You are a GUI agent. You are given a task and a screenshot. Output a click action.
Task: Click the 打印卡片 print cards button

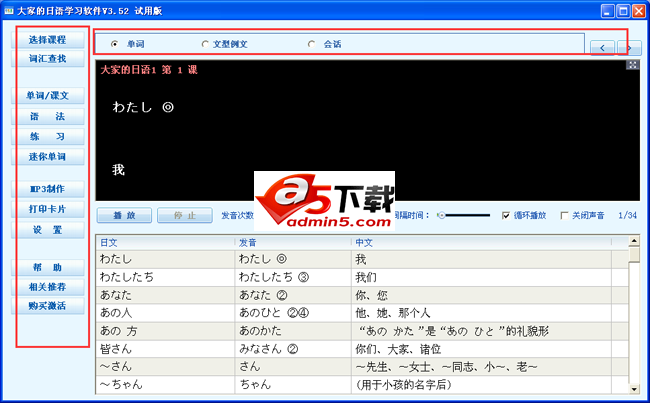tap(47, 209)
